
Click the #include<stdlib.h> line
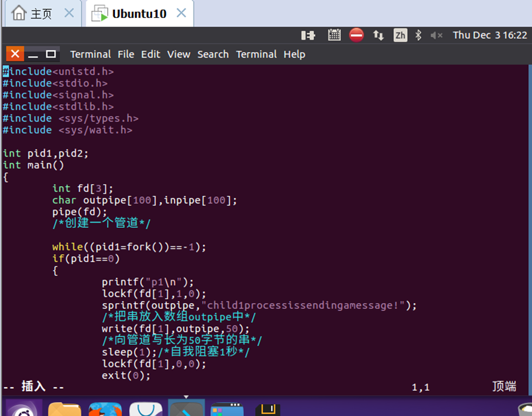[58, 106]
